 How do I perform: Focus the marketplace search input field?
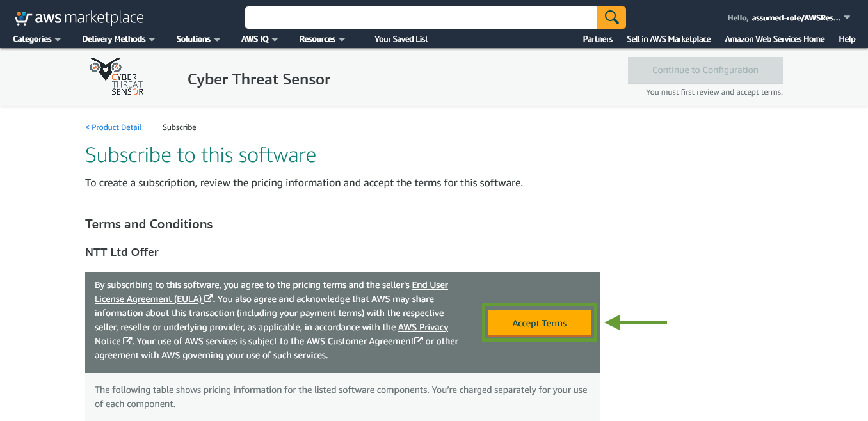coord(421,17)
